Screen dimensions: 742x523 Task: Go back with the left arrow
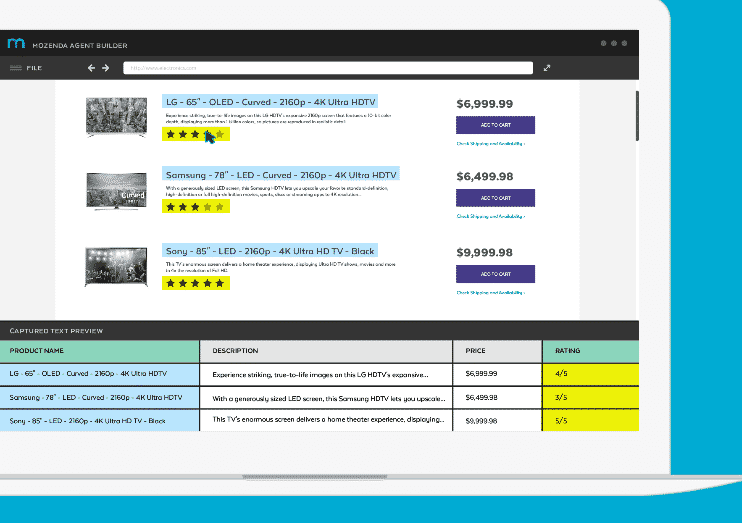[x=92, y=68]
